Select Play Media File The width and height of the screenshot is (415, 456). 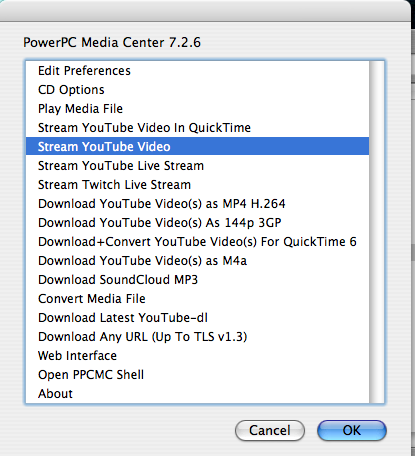pos(197,109)
